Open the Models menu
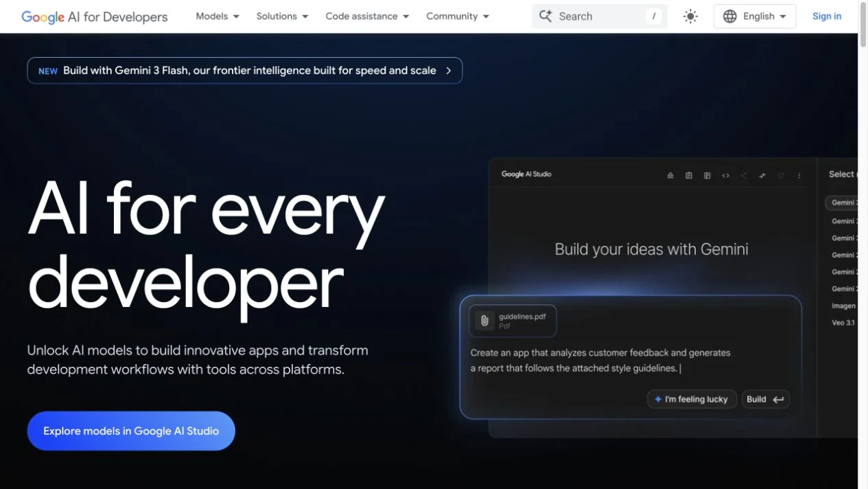This screenshot has height=489, width=868. pyautogui.click(x=218, y=16)
